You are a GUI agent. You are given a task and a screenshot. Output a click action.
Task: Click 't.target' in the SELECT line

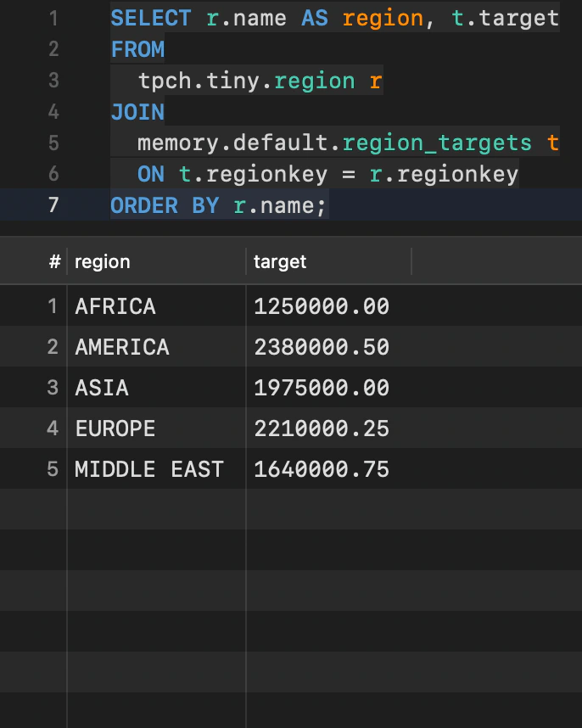pyautogui.click(x=506, y=19)
